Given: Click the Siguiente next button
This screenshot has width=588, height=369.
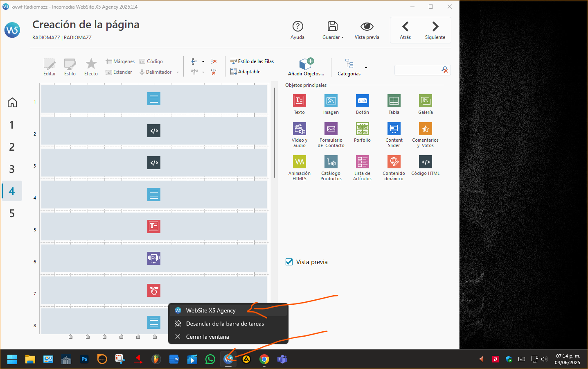Looking at the screenshot, I should [x=435, y=30].
